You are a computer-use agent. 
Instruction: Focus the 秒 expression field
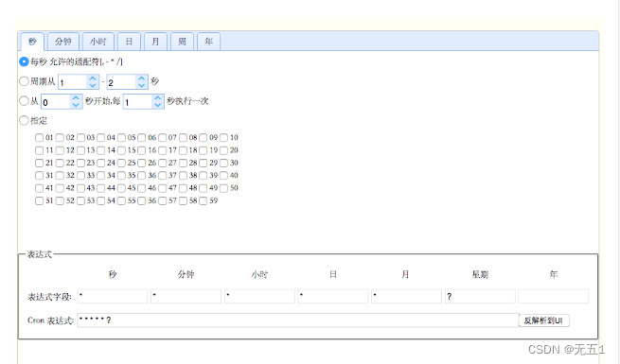113,296
